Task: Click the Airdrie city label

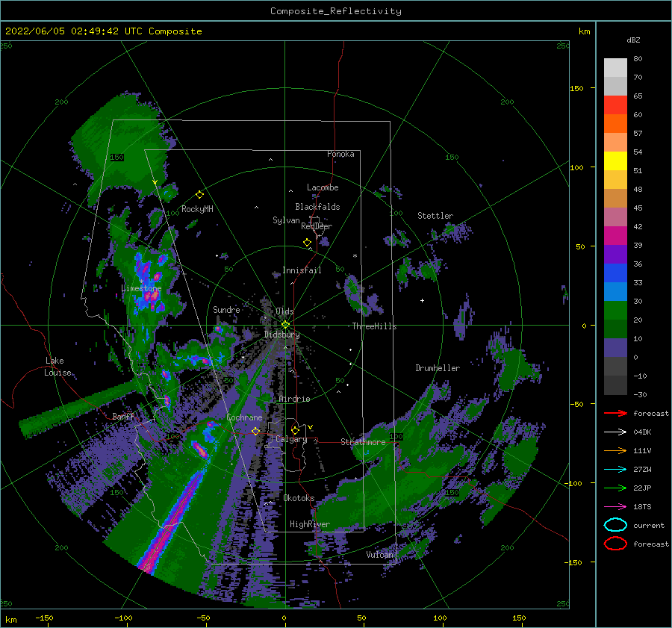Action: [x=294, y=399]
